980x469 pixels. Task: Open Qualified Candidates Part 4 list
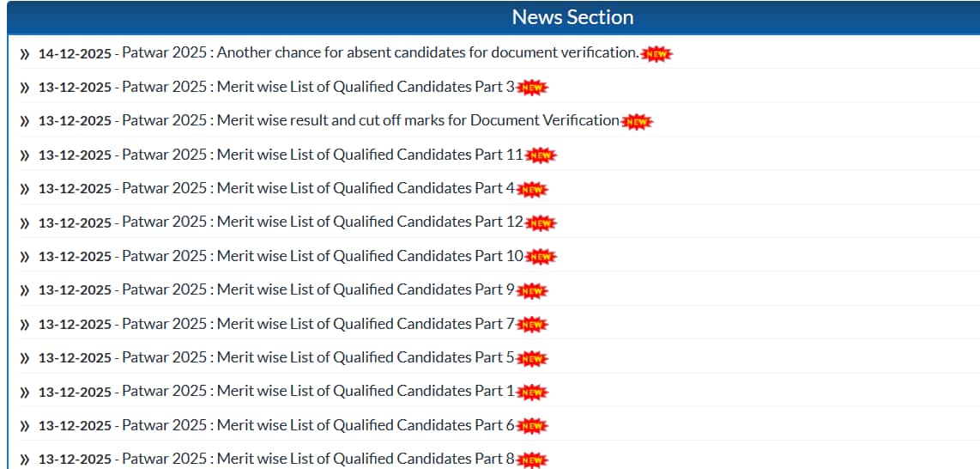318,188
